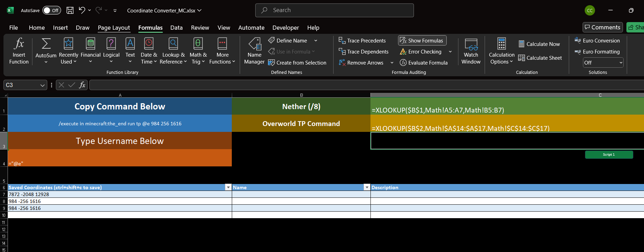Click Evaluate Formula
Image resolution: width=644 pixels, height=252 pixels.
pos(423,62)
